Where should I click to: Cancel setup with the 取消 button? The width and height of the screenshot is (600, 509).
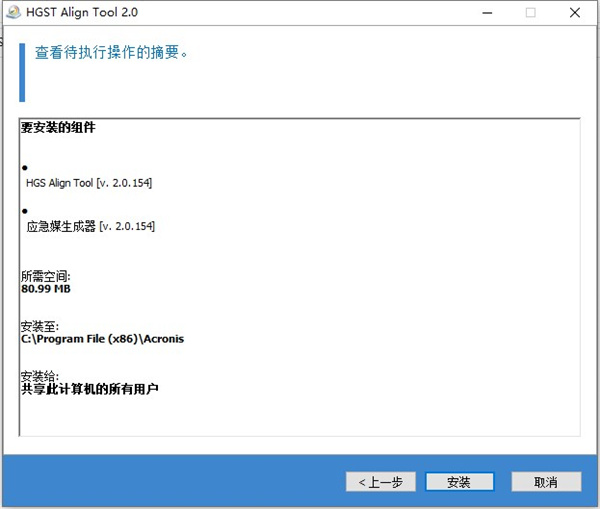pos(545,482)
